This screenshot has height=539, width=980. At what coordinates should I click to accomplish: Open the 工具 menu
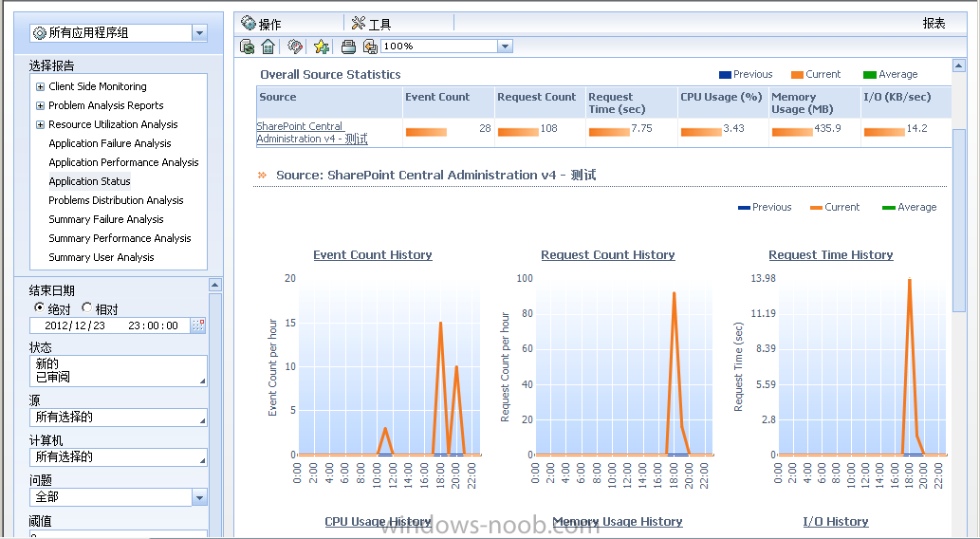pyautogui.click(x=371, y=24)
